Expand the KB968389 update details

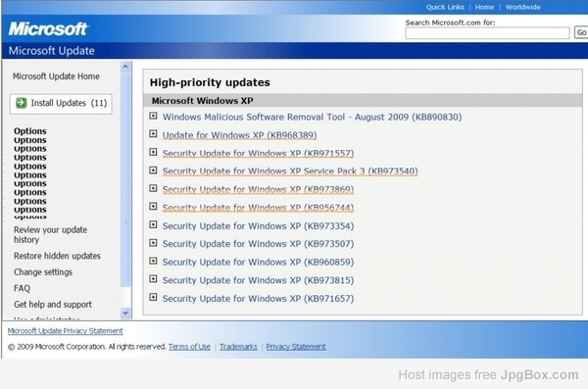coord(153,133)
